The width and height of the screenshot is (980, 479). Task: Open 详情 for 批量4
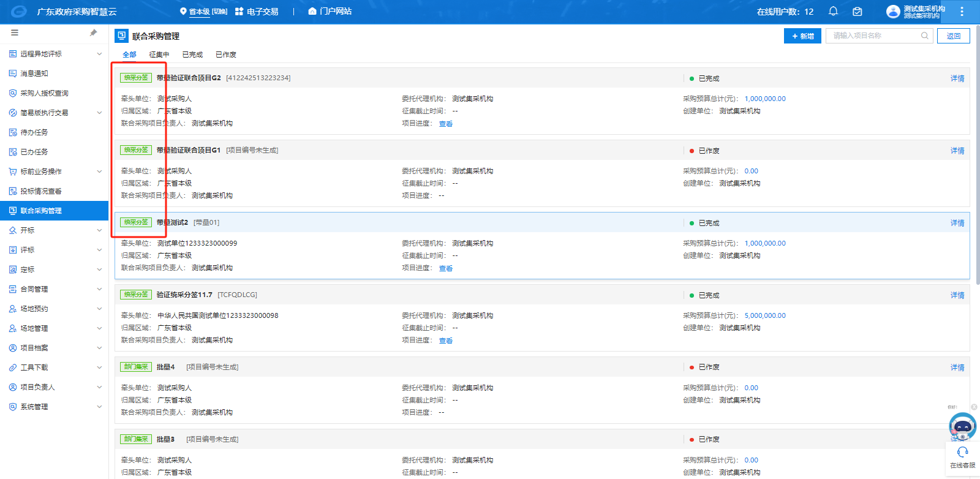[957, 368]
